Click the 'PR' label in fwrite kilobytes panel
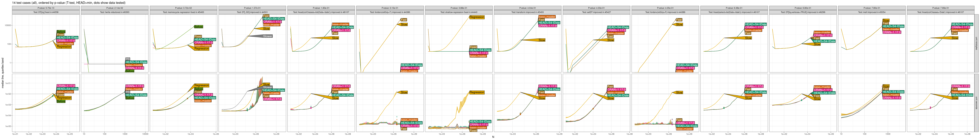 point(127,59)
